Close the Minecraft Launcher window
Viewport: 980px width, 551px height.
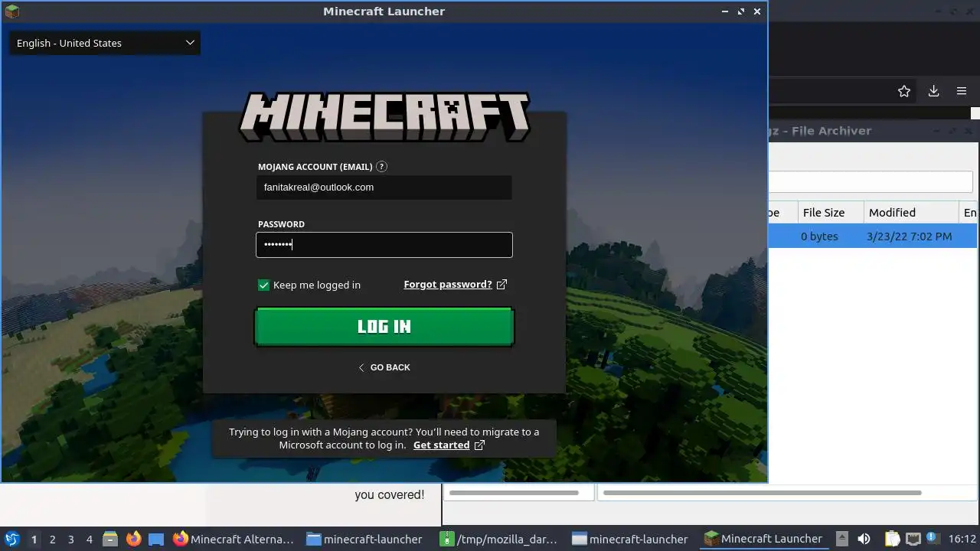click(757, 11)
